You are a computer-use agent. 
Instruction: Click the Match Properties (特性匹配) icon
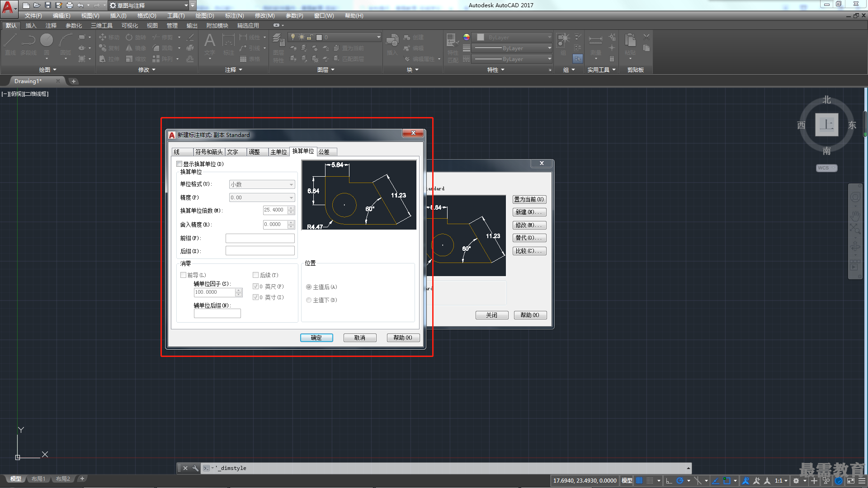click(453, 48)
